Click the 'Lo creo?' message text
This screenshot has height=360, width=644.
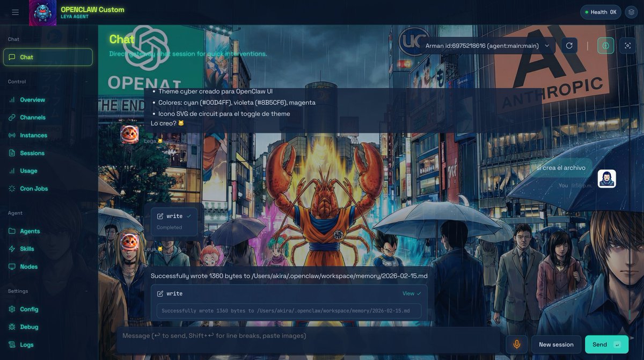[x=167, y=123]
